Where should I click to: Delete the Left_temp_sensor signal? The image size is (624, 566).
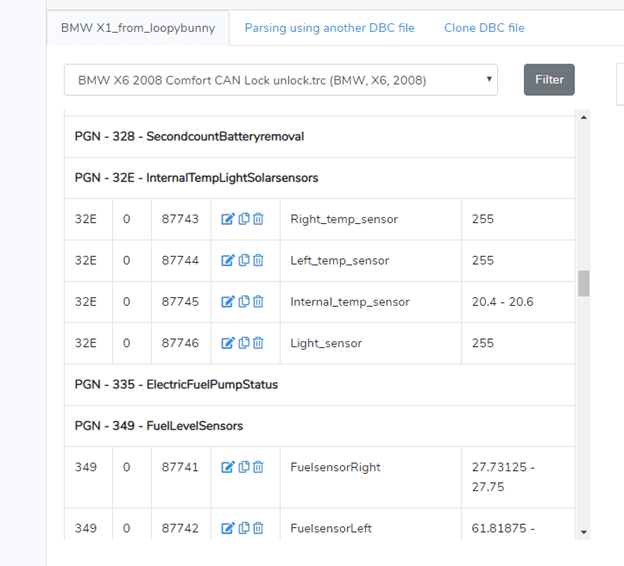[258, 260]
